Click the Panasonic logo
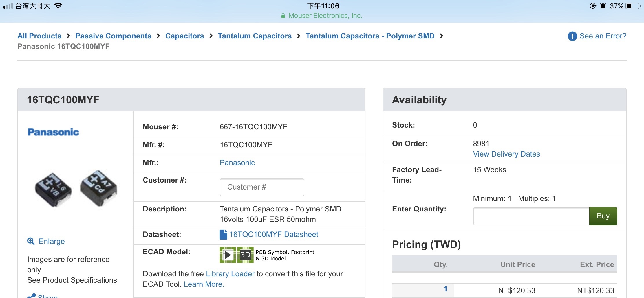 (53, 132)
